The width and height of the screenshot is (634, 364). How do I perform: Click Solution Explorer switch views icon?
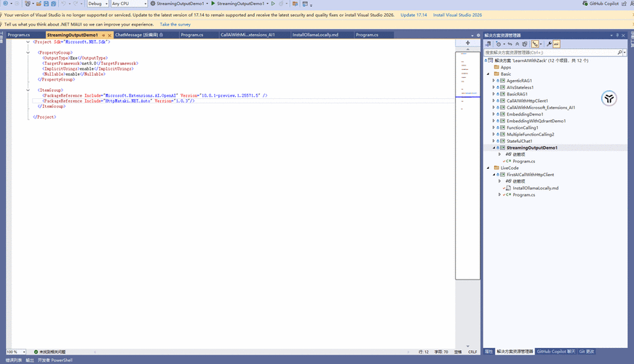tap(488, 44)
